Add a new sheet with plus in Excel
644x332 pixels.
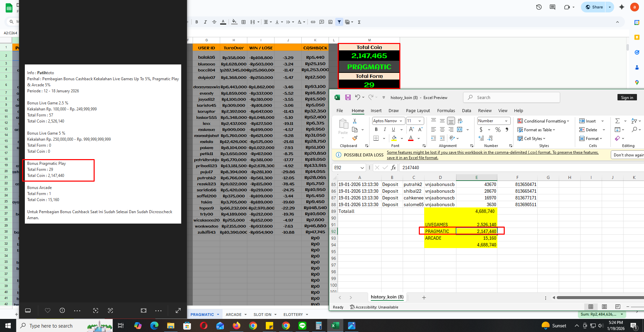pos(424,297)
